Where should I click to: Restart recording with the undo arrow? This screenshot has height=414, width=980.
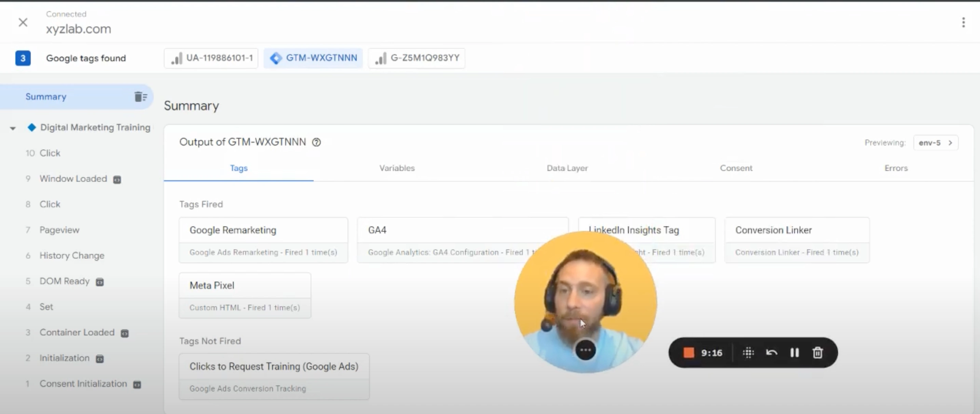tap(771, 353)
